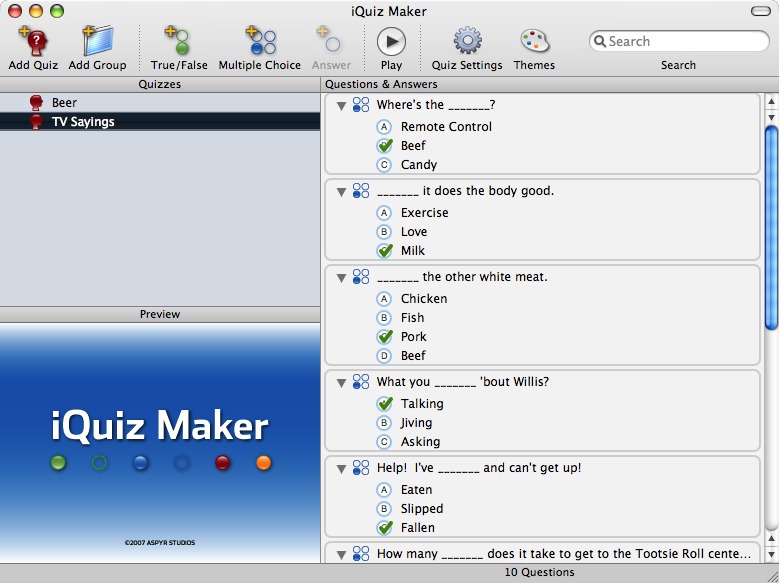The width and height of the screenshot is (779, 583).
Task: Click multiple choice icon of "white meat" question
Action: tap(361, 276)
